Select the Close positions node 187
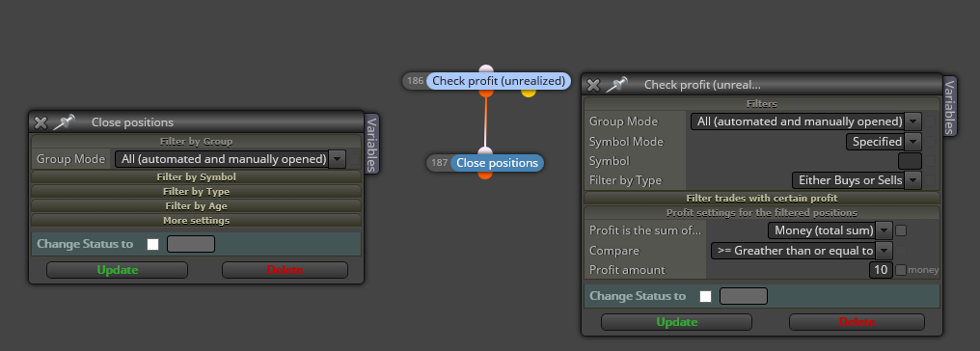 [x=497, y=163]
